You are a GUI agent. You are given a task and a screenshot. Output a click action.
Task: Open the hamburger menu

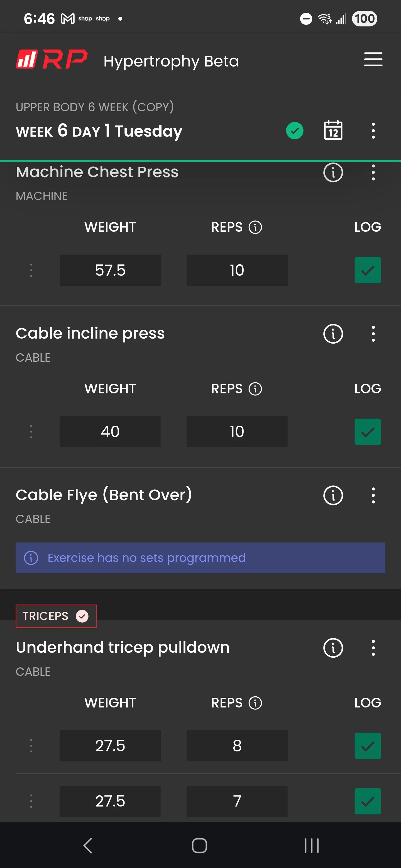pyautogui.click(x=373, y=59)
